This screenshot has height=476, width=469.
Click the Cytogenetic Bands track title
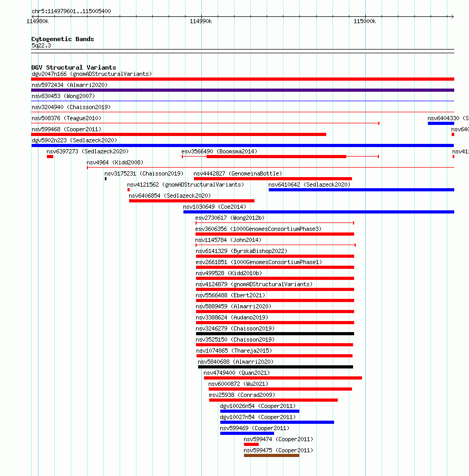63,39
